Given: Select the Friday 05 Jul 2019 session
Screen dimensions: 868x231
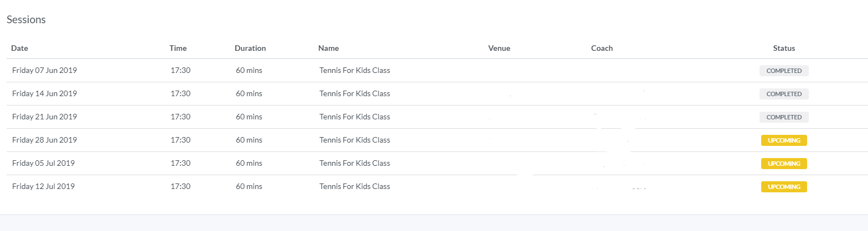Looking at the screenshot, I should 43,164.
